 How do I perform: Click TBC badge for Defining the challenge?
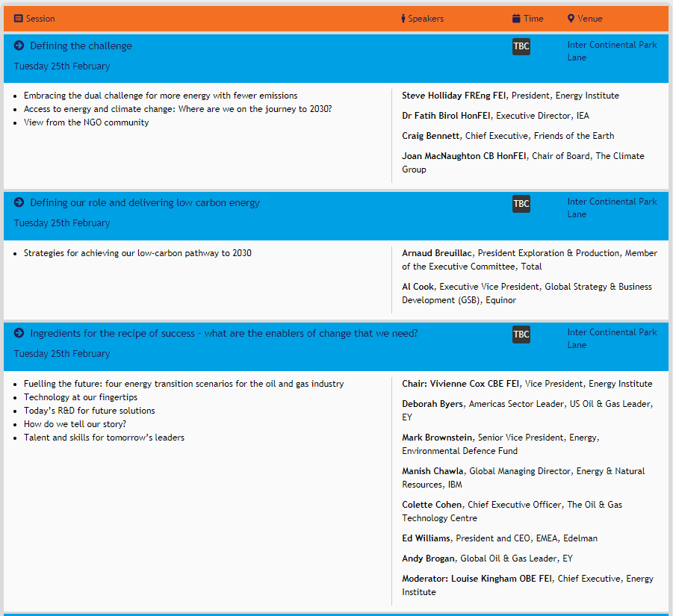[521, 46]
